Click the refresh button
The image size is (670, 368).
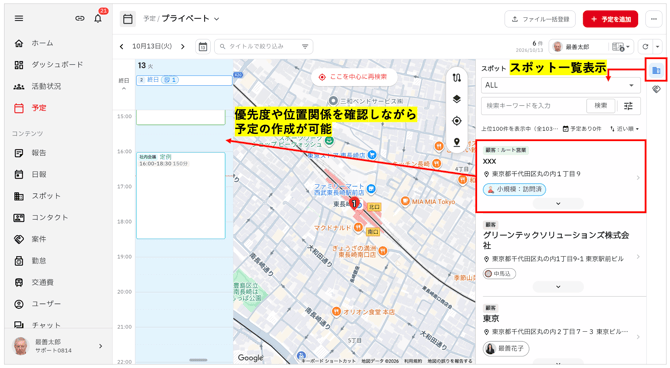point(645,47)
